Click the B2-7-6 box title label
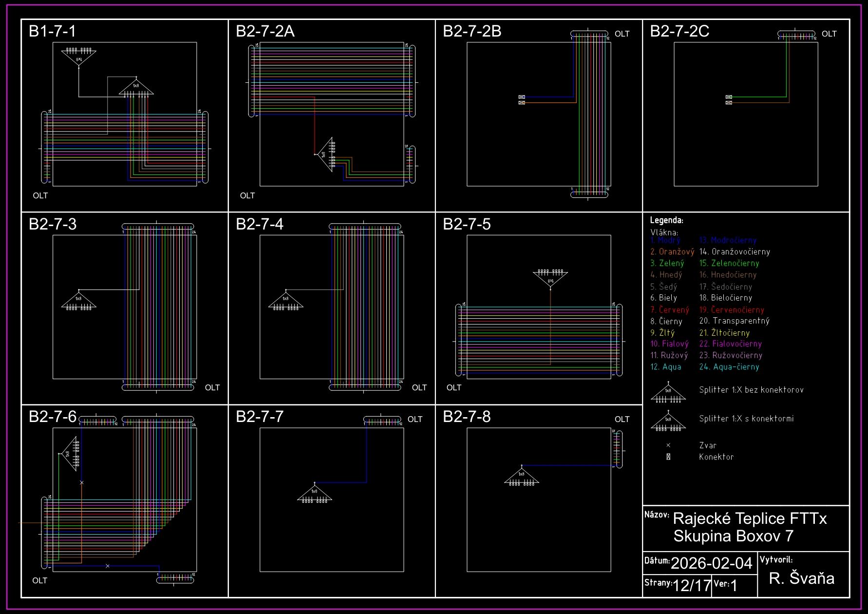The image size is (868, 614). tap(53, 417)
